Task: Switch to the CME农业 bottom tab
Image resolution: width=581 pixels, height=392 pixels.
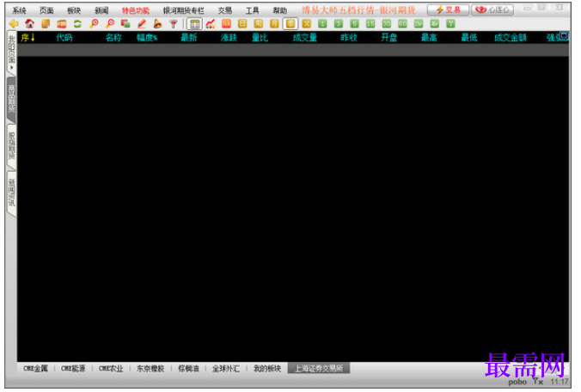Action: pos(111,368)
